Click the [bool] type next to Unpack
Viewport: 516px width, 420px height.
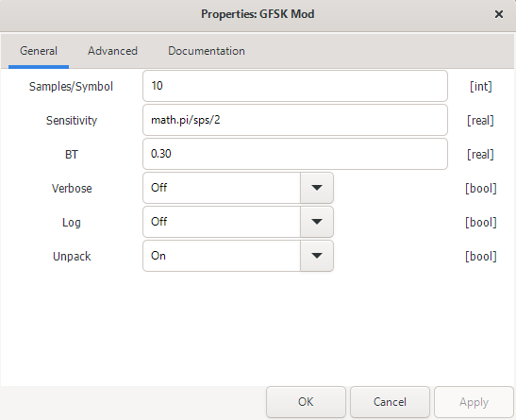pos(481,256)
